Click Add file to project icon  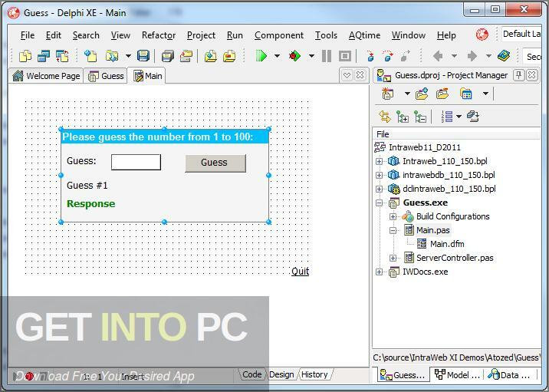click(210, 56)
